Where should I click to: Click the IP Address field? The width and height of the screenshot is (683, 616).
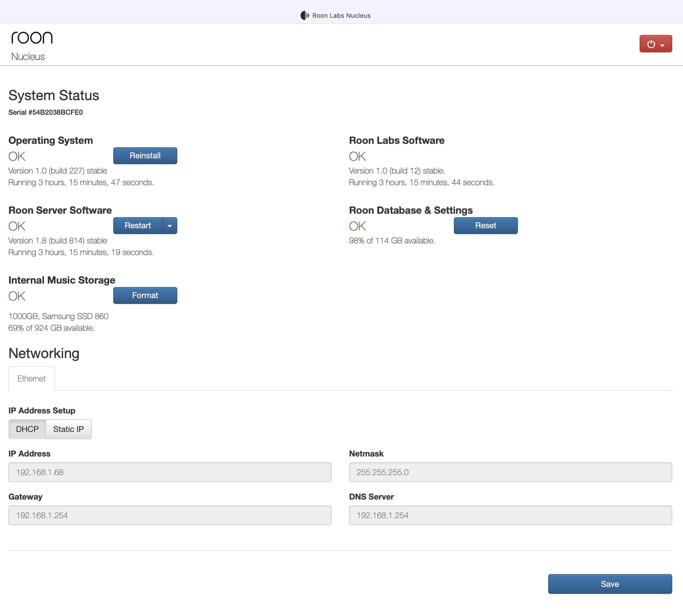tap(170, 472)
